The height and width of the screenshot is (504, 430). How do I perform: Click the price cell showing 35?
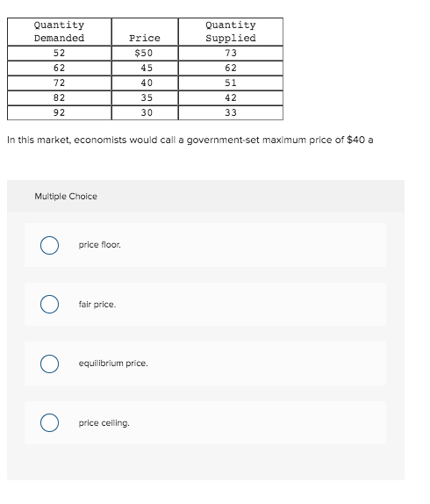click(x=145, y=97)
